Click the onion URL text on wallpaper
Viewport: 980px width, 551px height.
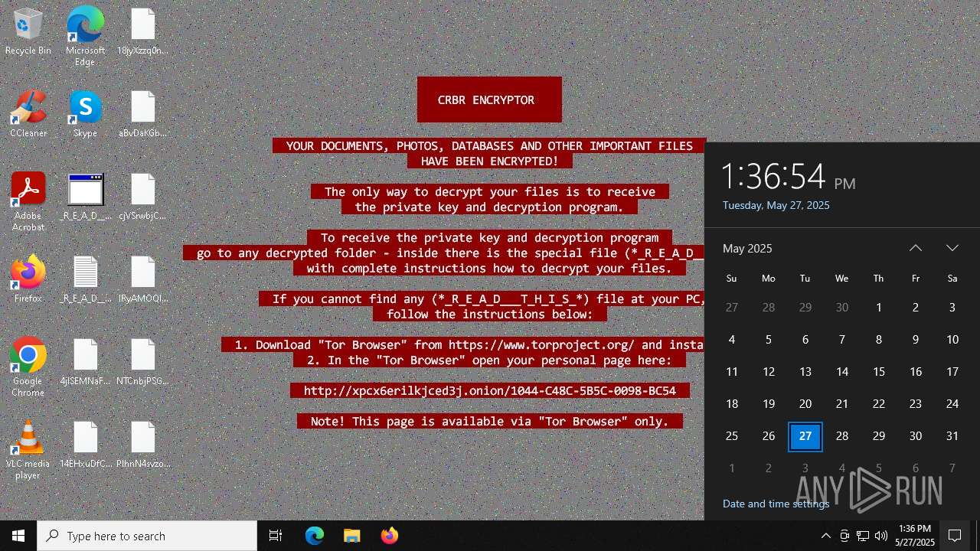490,390
